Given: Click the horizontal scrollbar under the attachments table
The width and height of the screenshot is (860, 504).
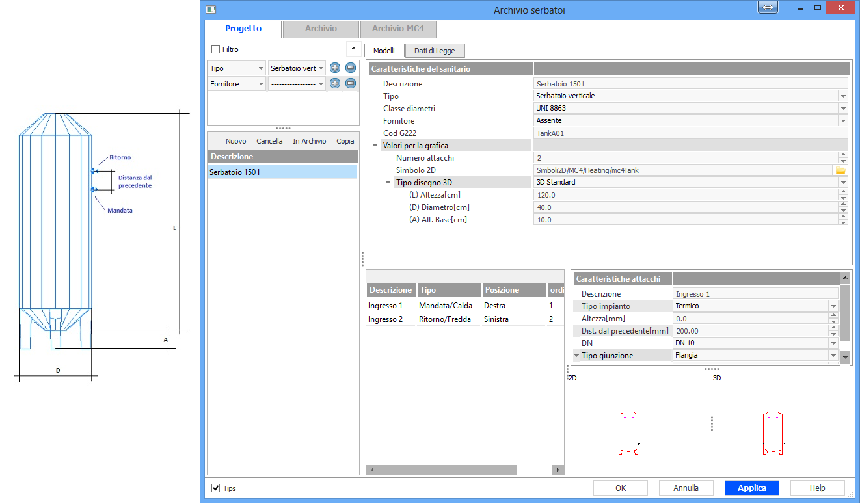Looking at the screenshot, I should (x=448, y=470).
